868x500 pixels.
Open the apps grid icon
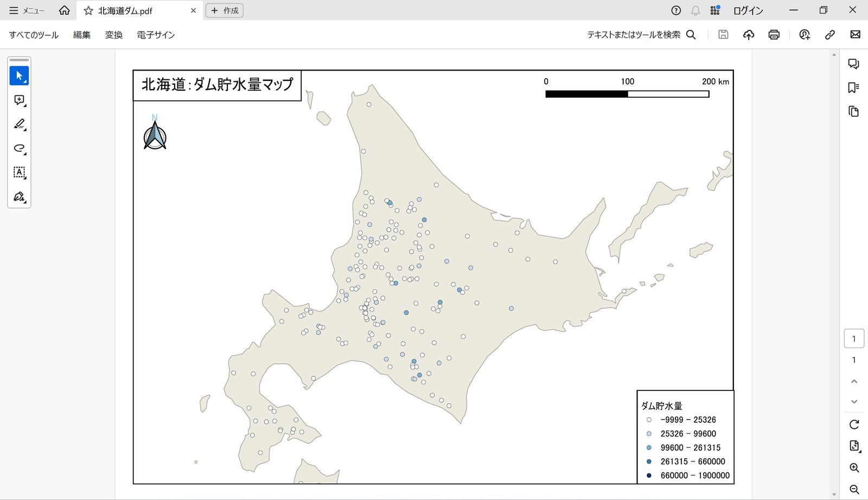tap(715, 10)
